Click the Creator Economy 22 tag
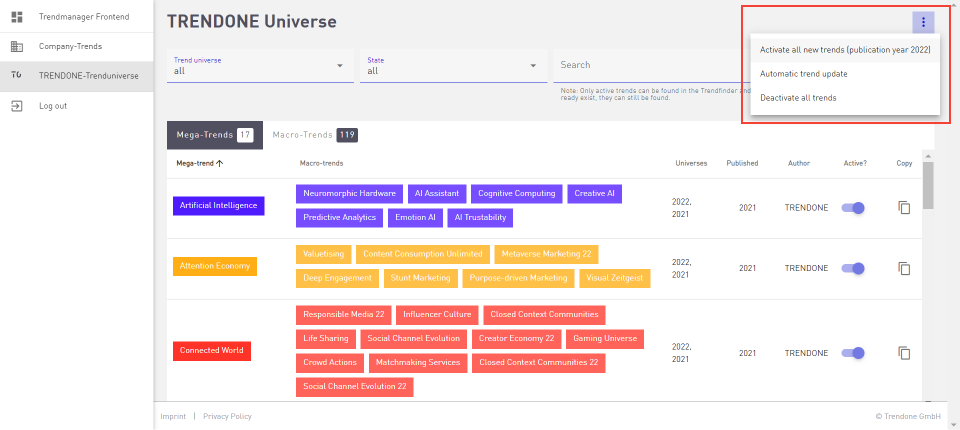Viewport: 960px width, 430px height. (x=516, y=339)
